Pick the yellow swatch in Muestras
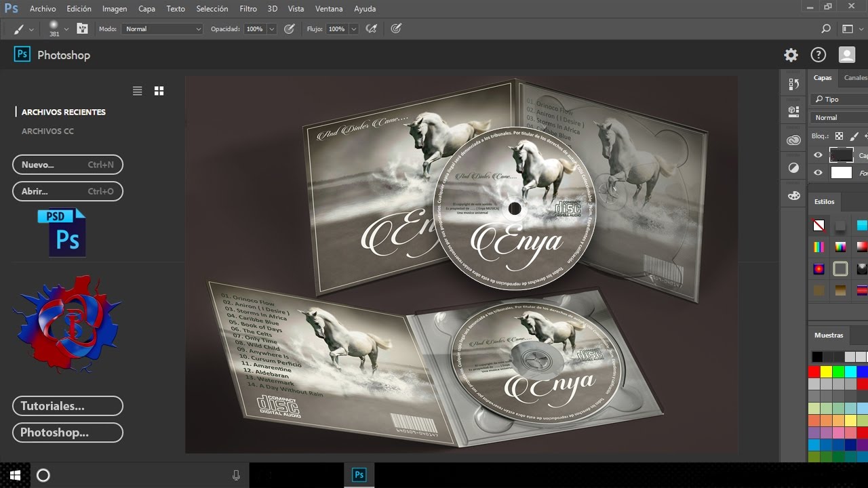Image resolution: width=868 pixels, height=488 pixels. tap(827, 371)
